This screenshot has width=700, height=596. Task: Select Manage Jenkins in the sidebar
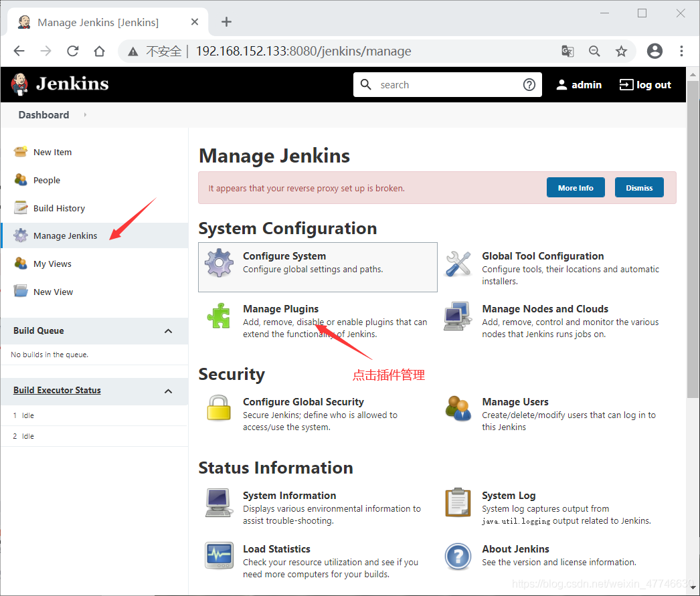click(65, 235)
